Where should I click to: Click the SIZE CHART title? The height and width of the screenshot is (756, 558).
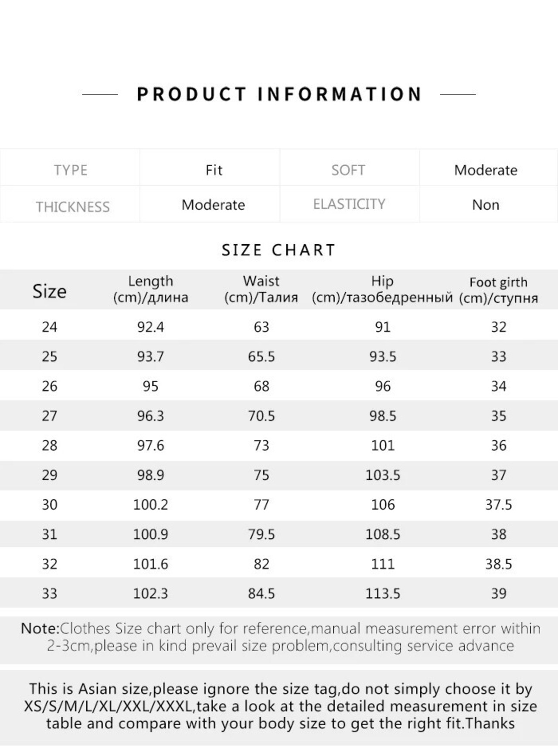pos(279,250)
